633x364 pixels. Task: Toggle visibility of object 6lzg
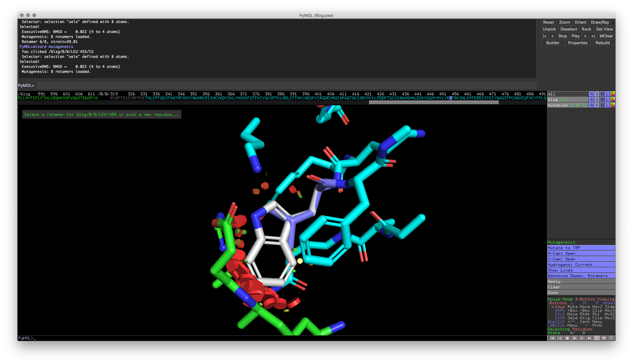pos(568,100)
